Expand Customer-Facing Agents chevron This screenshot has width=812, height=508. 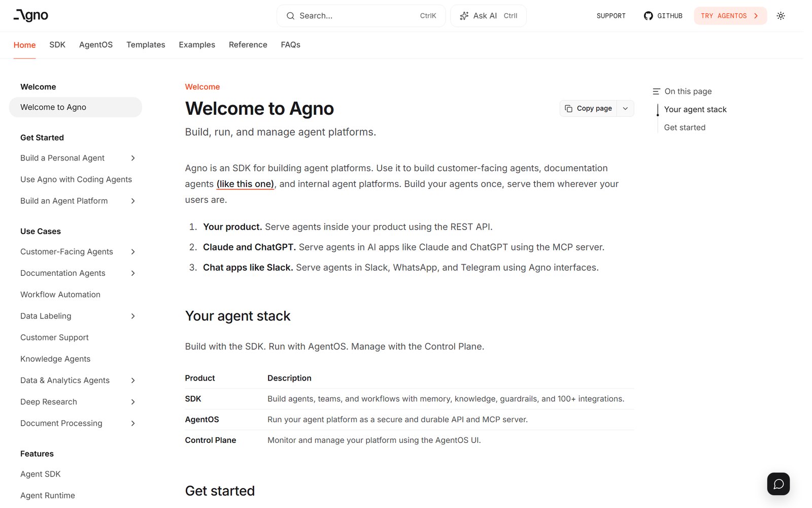coord(133,251)
